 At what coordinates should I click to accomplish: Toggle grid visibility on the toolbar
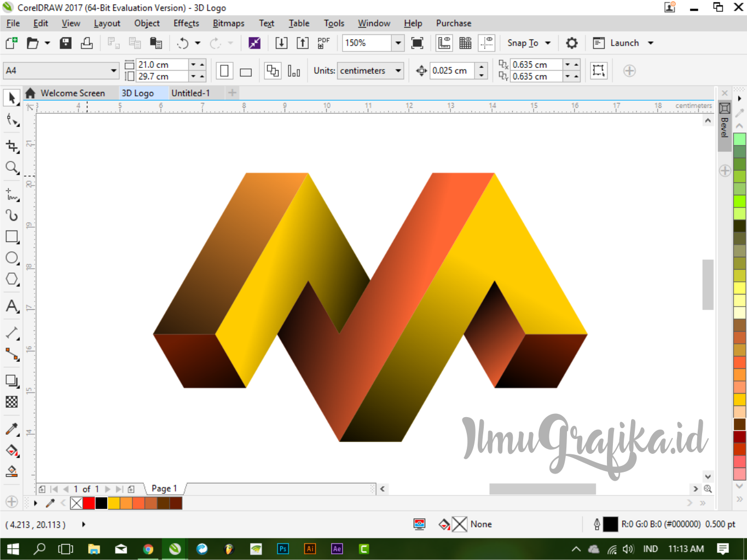pyautogui.click(x=465, y=43)
